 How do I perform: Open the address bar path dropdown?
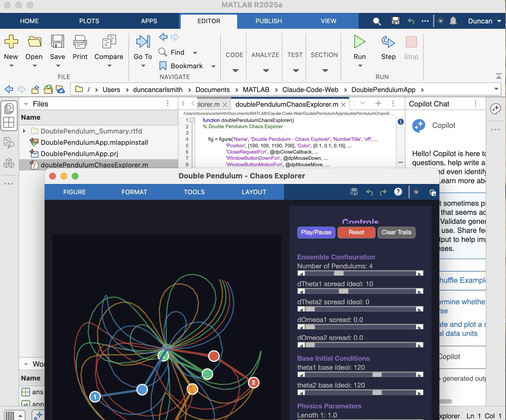496,89
